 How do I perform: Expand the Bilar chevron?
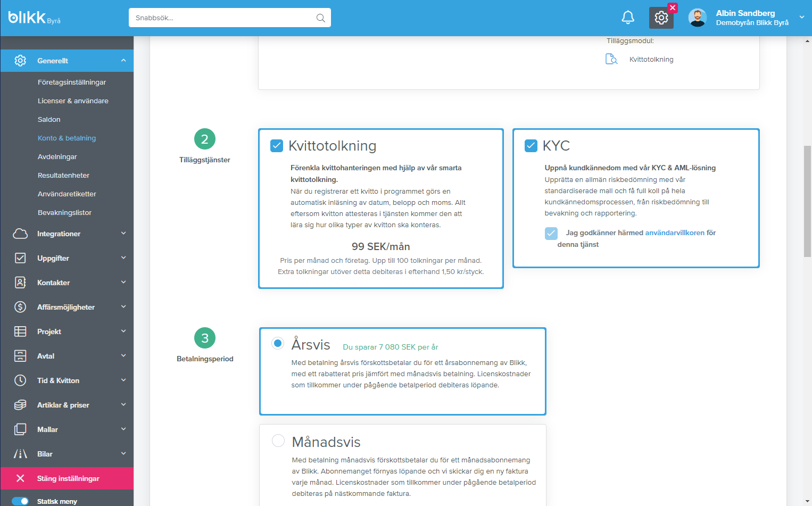point(123,454)
